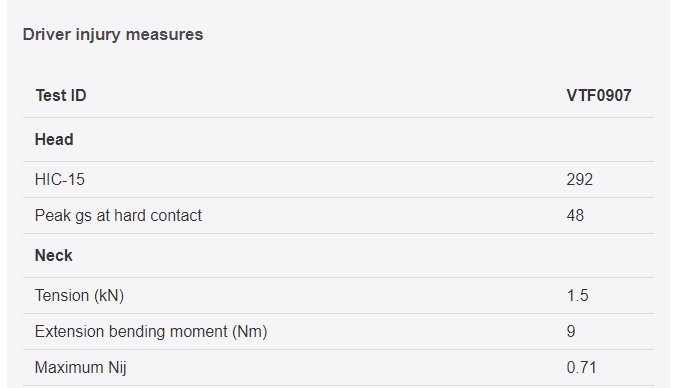Select the peak gs value 48

[x=575, y=215]
